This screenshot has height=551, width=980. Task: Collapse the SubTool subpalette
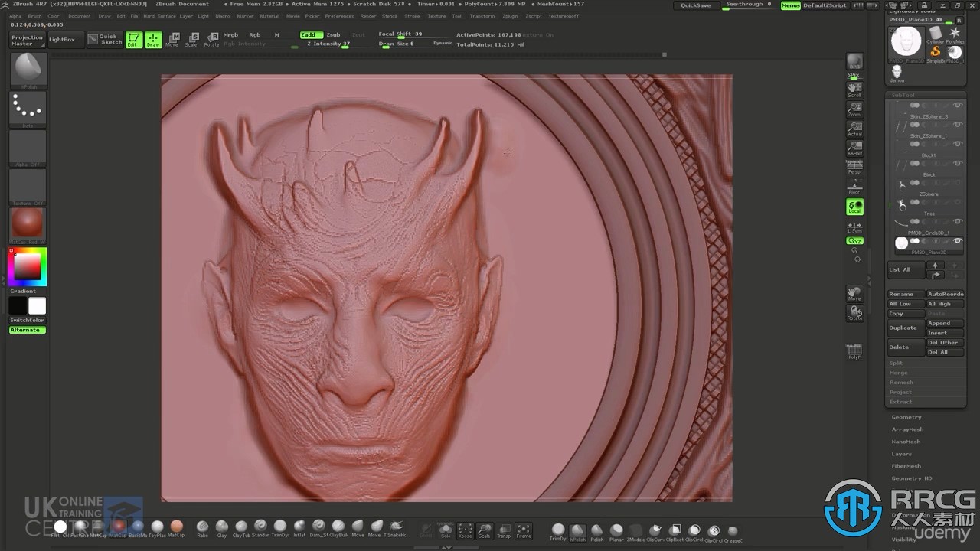tap(903, 95)
